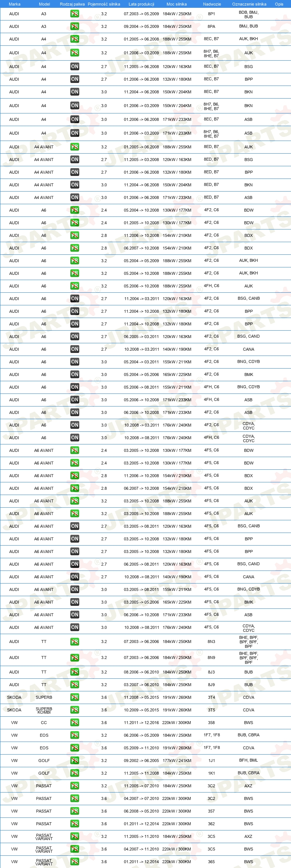Select the '1K1' body code cell
This screenshot has width=291, height=868.
pos(211,773)
